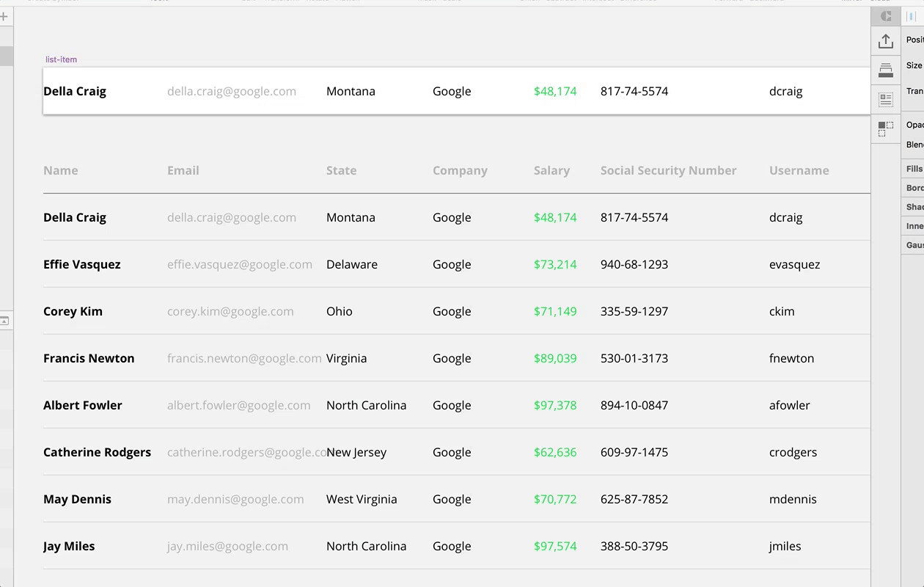Select the evasquez username cell
The height and width of the screenshot is (587, 924).
point(795,265)
